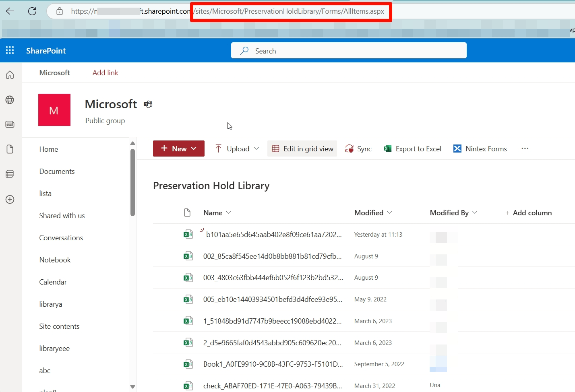Screen dimensions: 575x392
Task: Open file 005_eb10e14403934501befd3d4dfee93e95
Action: (273, 299)
